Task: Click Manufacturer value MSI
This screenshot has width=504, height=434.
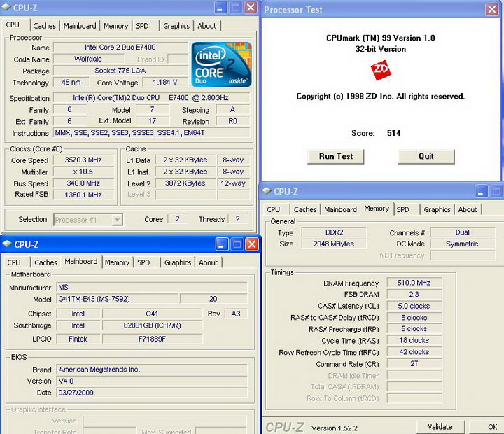Action: (x=152, y=288)
